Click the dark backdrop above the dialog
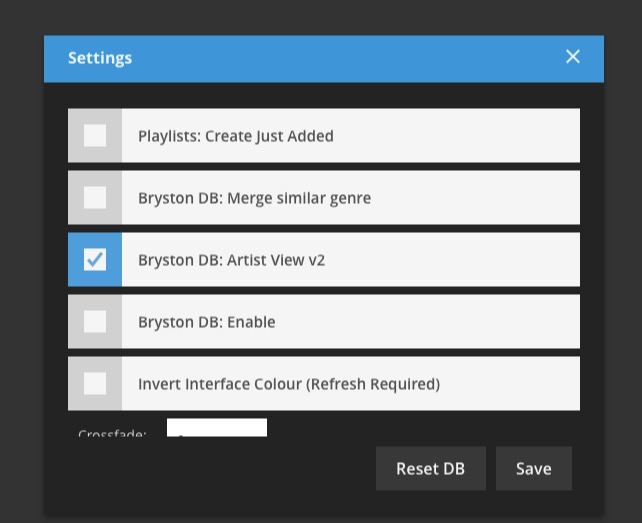The image size is (642, 523). click(x=321, y=17)
